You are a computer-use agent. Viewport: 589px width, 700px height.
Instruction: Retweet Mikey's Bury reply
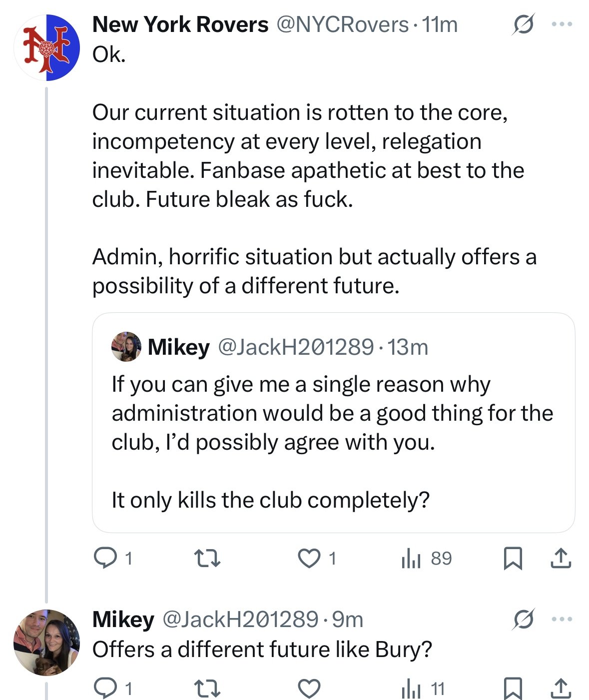[206, 689]
